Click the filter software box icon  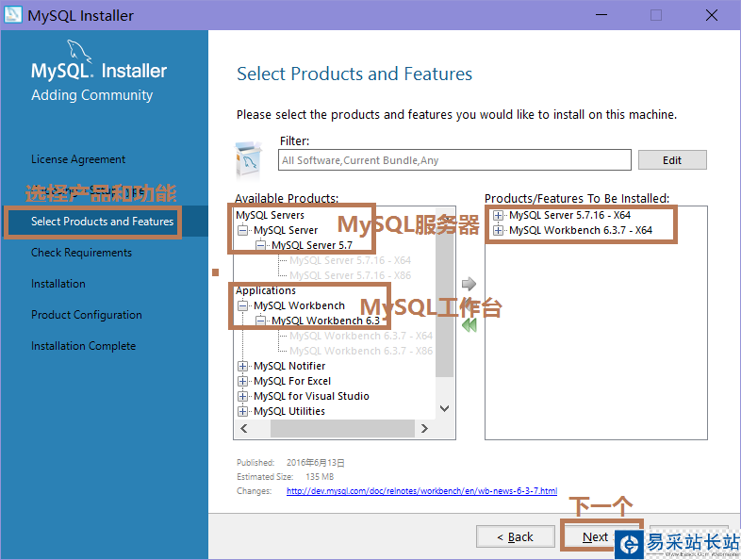[249, 159]
